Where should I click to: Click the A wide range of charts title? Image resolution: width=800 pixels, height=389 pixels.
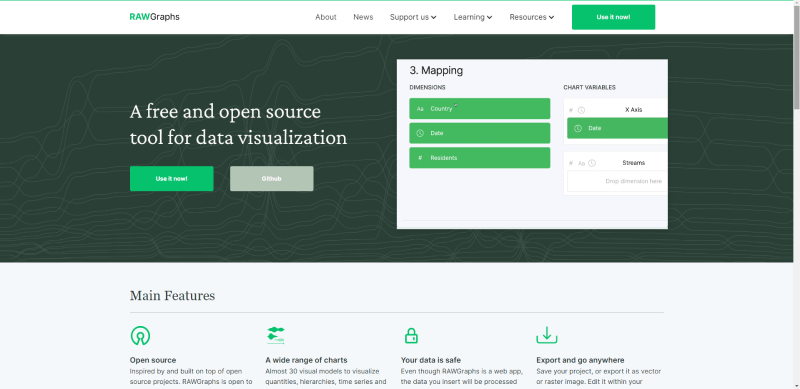(x=306, y=360)
